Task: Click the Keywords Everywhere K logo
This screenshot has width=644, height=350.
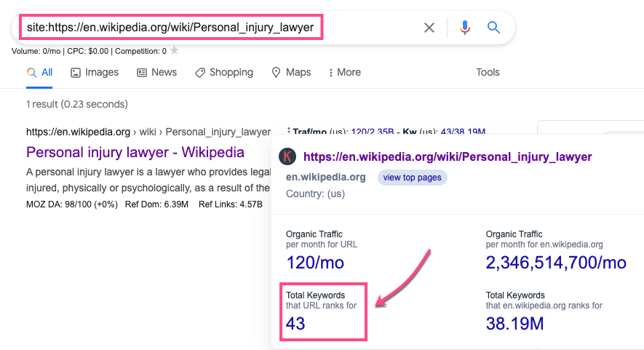Action: 287,156
